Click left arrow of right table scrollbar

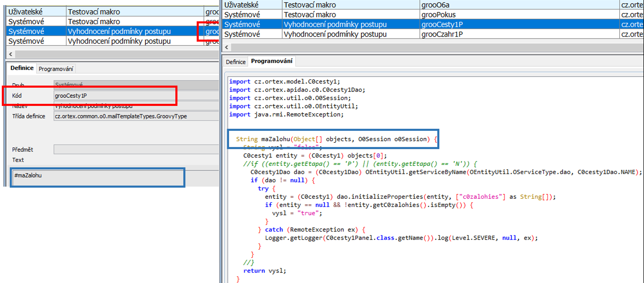[x=226, y=47]
